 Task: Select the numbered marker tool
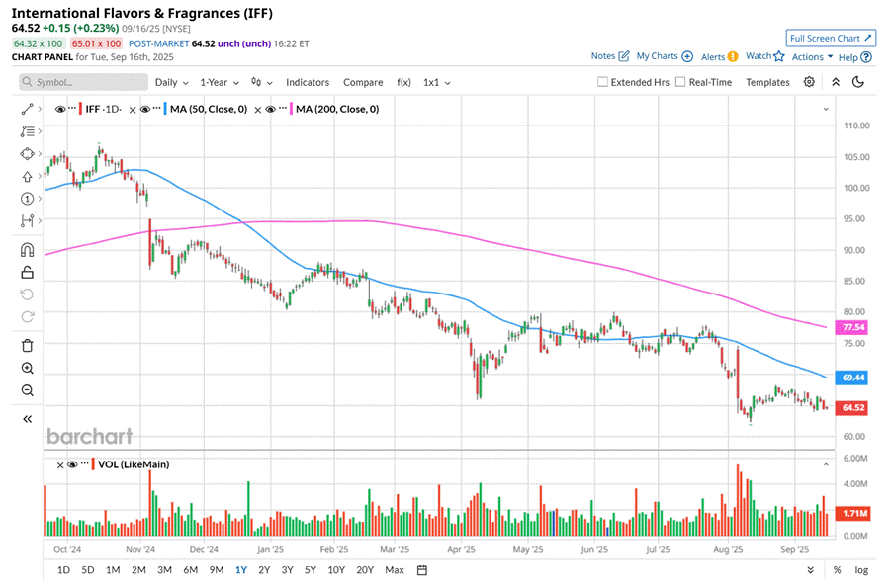pos(27,199)
